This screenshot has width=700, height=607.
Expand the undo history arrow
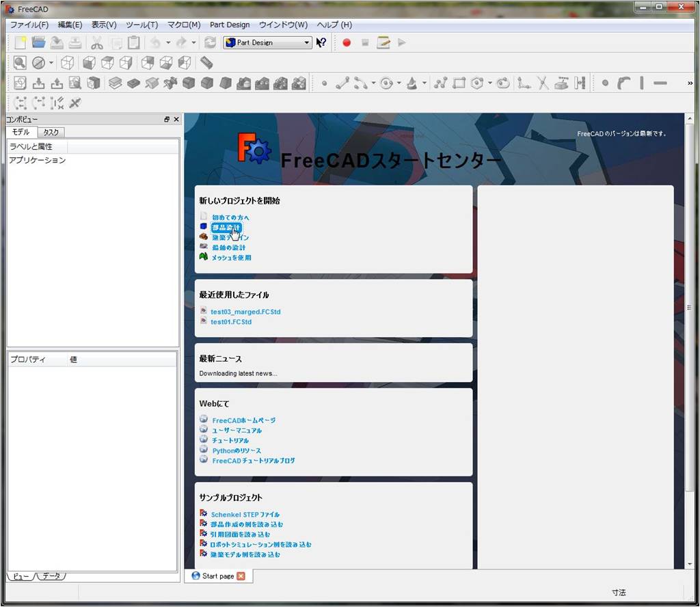168,43
